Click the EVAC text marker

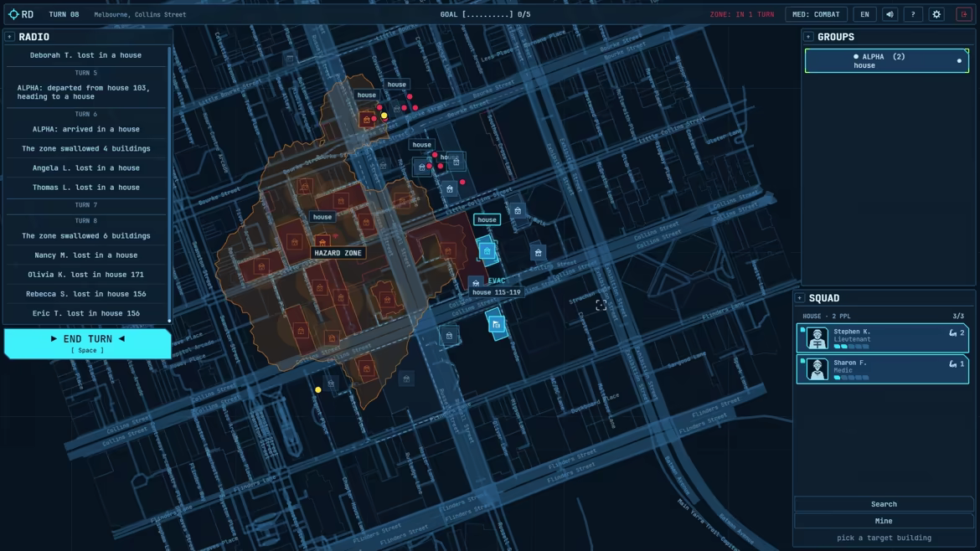pos(496,281)
